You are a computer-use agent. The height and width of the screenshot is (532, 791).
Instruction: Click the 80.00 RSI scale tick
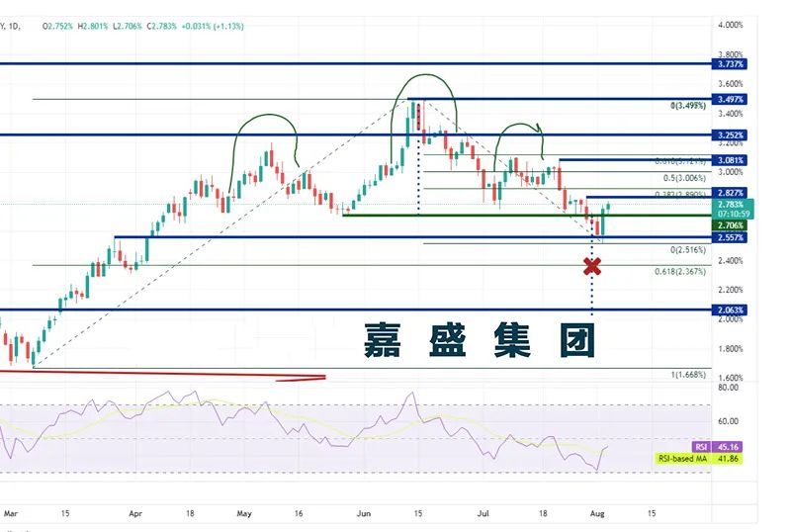coord(728,388)
